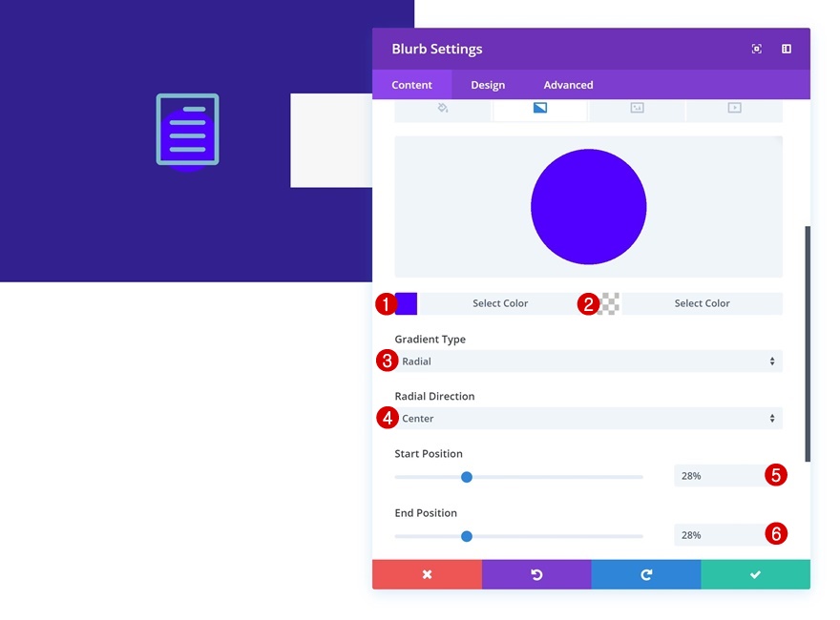The image size is (840, 620).
Task: Switch to the Advanced tab
Action: coord(568,85)
